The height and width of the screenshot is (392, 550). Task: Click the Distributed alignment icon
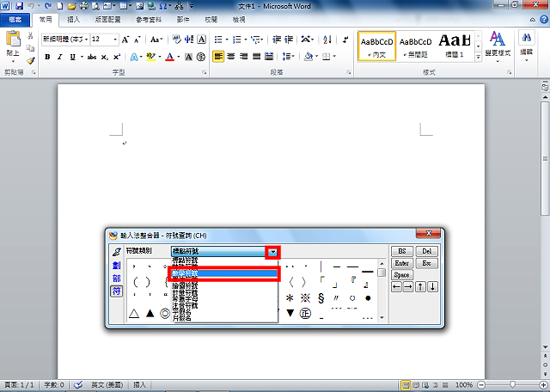269,56
